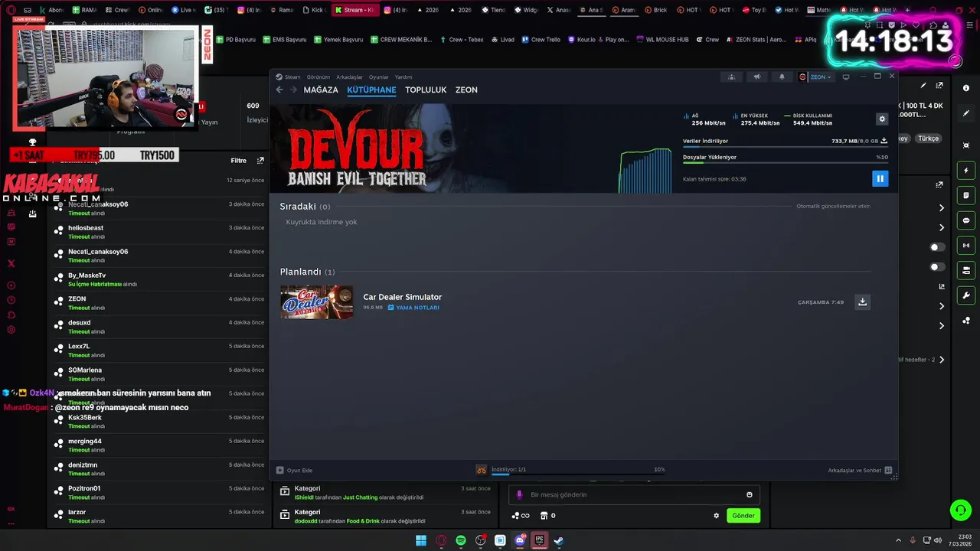Open wrench tools icon in right sidebar
The height and width of the screenshot is (551, 980).
point(966,295)
